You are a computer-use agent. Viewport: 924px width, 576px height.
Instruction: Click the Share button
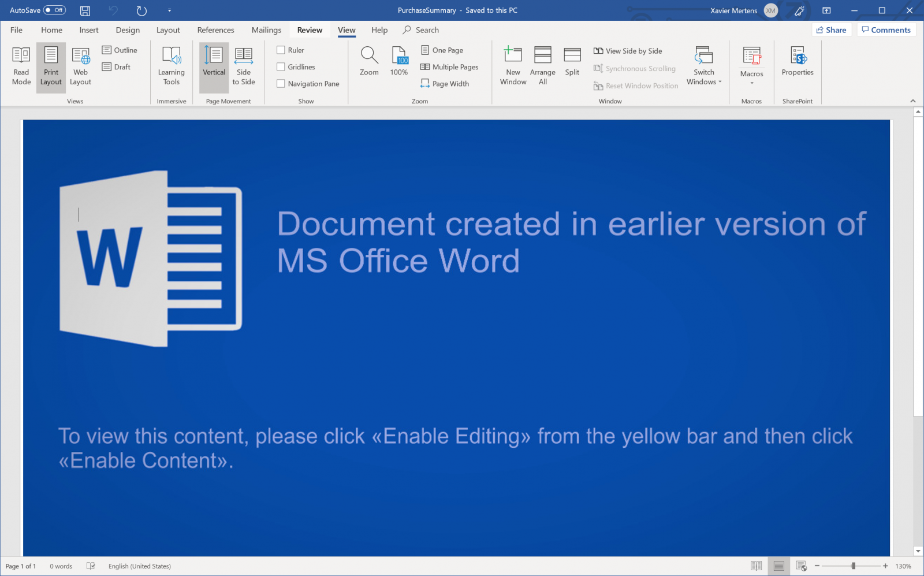point(831,30)
